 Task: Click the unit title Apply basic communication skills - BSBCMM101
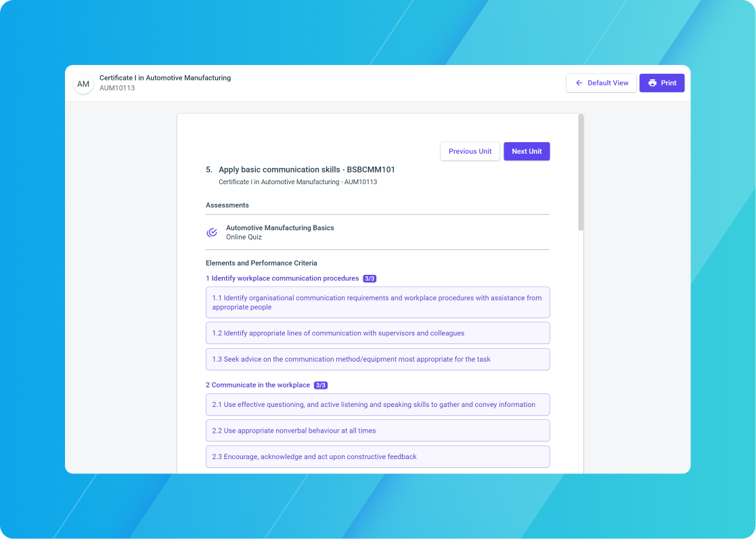pos(307,169)
